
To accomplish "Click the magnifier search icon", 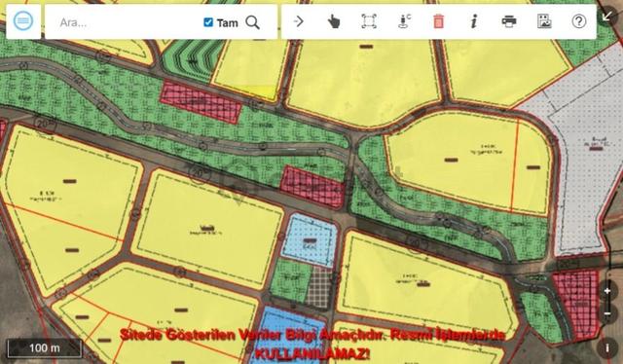I will (253, 22).
